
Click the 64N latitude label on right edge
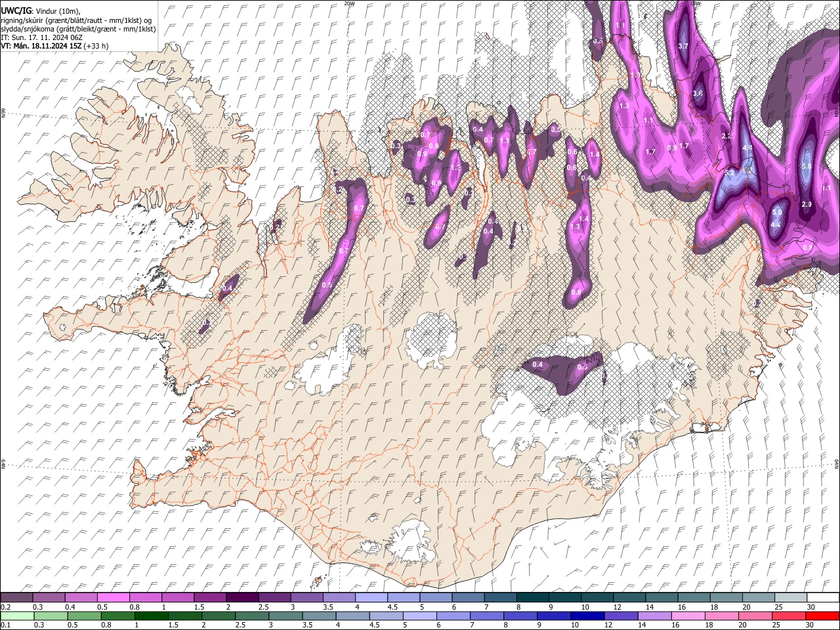click(837, 463)
